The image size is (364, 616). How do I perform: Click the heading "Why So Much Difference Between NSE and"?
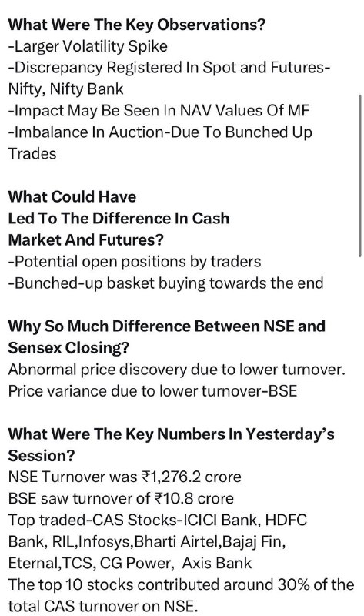coord(166,326)
